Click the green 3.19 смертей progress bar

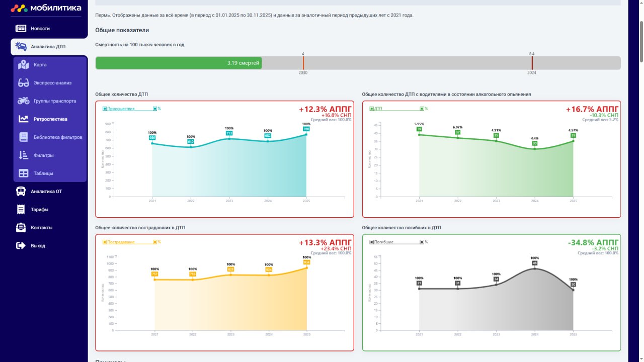tap(179, 63)
